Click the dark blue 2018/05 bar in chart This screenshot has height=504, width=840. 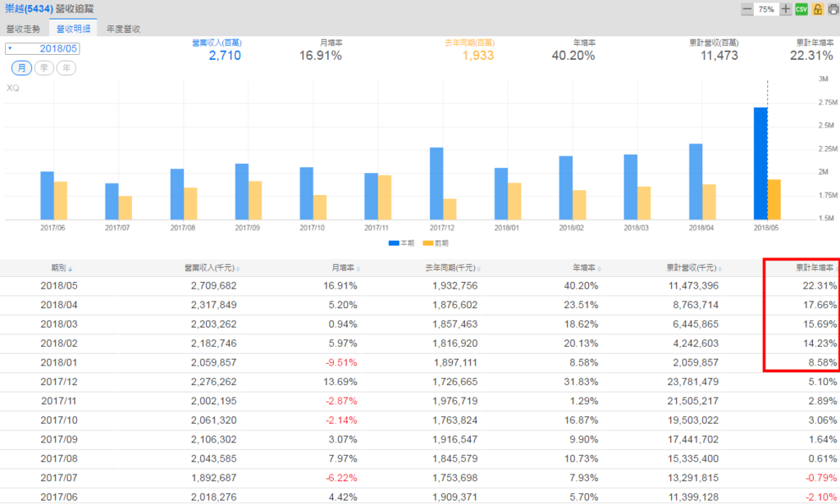tap(760, 164)
